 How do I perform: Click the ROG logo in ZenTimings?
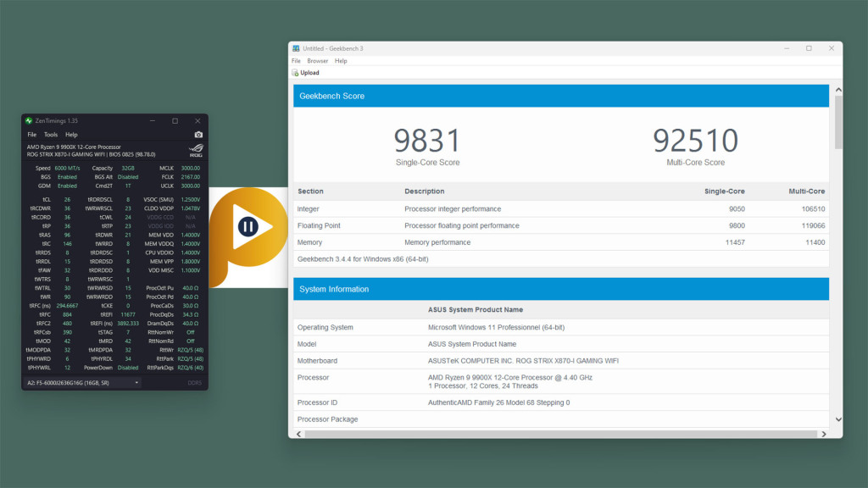pos(196,150)
